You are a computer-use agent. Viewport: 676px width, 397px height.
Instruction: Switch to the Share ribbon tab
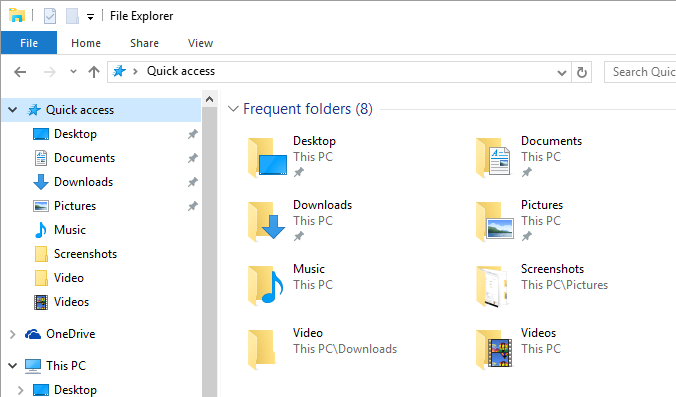coord(144,43)
